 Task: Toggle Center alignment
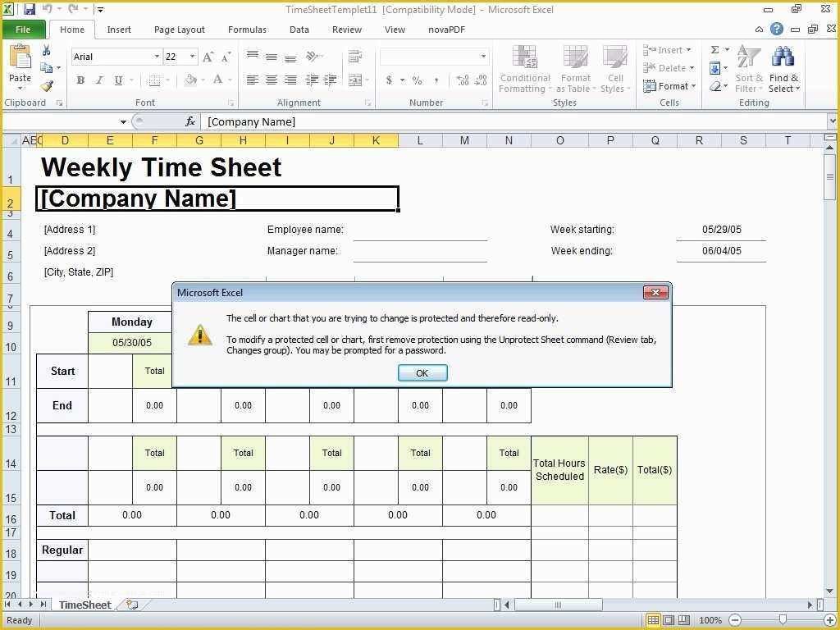coord(272,80)
